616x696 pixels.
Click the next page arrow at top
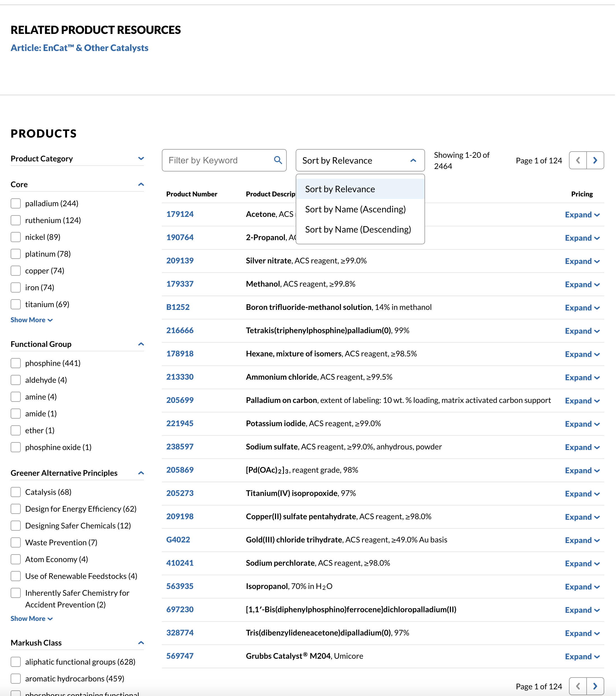click(595, 160)
